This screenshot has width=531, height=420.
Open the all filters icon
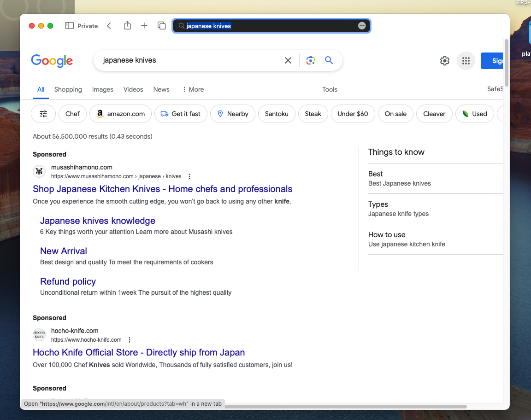pos(43,114)
